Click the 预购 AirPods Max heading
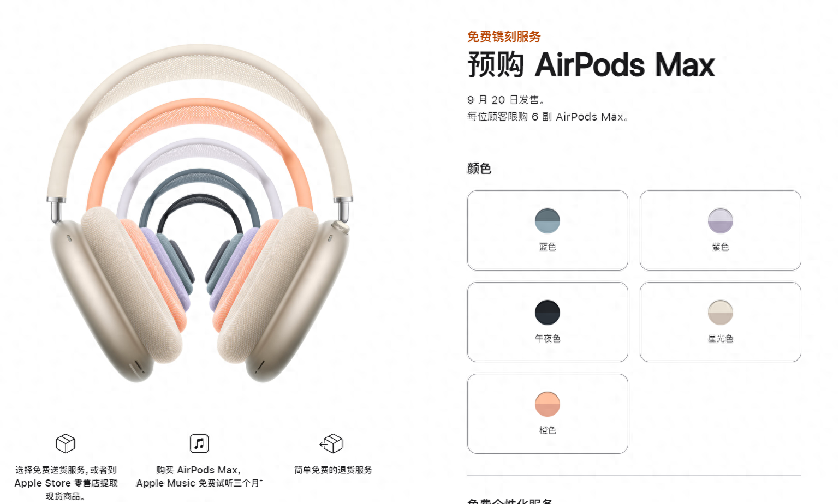839x504 pixels. point(591,65)
